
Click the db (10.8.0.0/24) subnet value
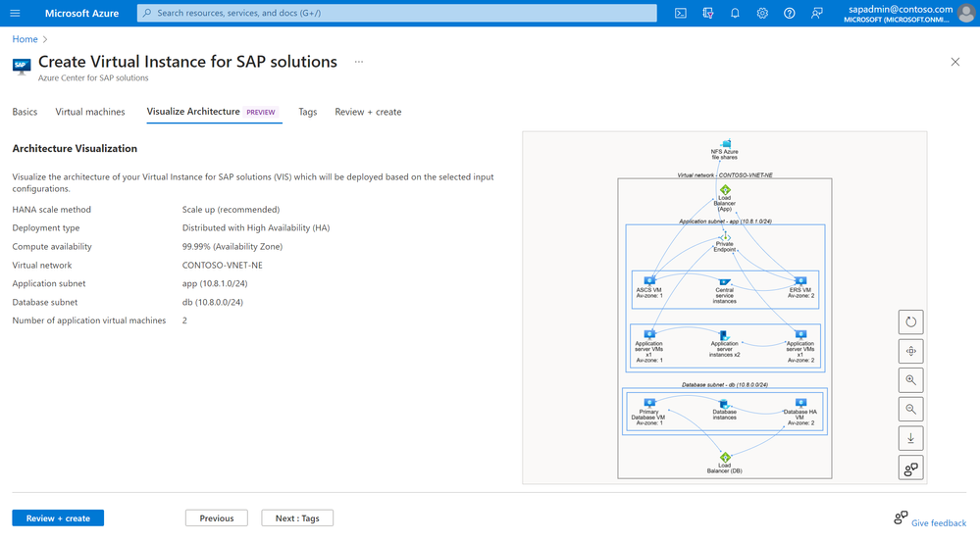pos(213,302)
